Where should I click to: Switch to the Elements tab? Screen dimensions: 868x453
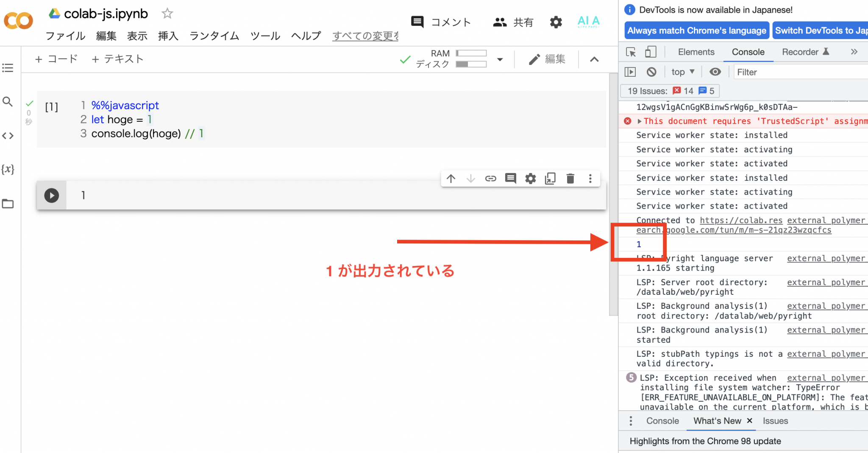pyautogui.click(x=696, y=52)
